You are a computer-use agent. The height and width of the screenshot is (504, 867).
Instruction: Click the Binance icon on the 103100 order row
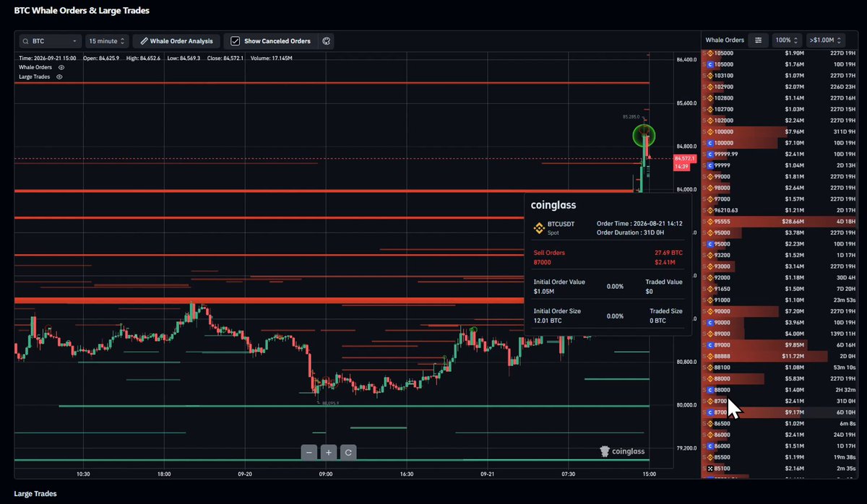(709, 75)
